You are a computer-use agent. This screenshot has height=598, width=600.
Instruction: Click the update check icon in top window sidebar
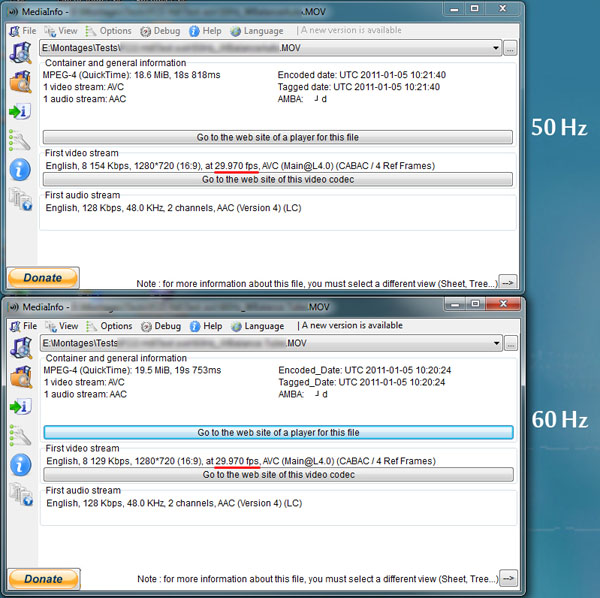20,199
